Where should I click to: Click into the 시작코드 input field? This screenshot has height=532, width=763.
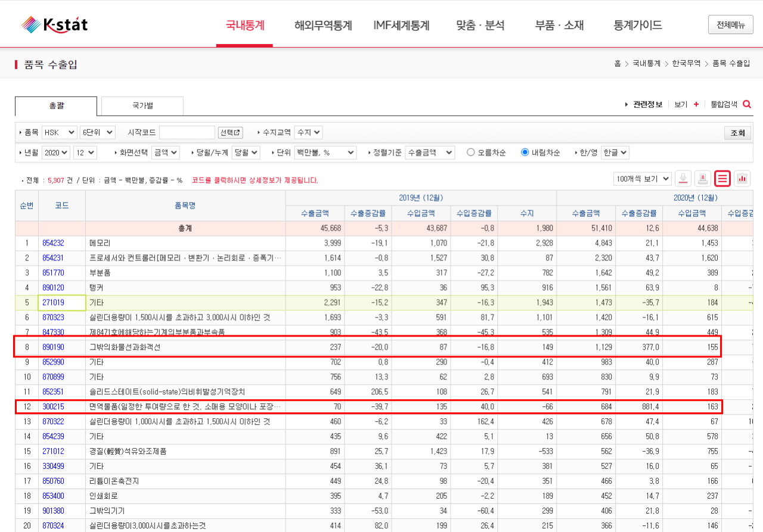(x=187, y=132)
